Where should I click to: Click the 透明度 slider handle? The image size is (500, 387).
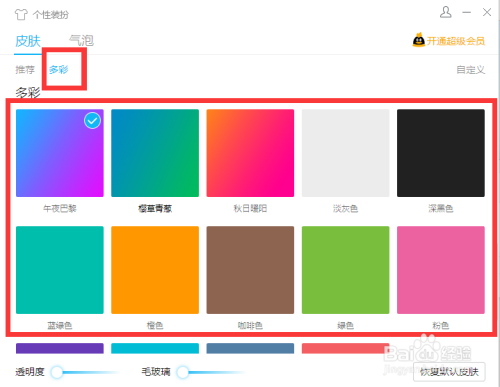57,372
